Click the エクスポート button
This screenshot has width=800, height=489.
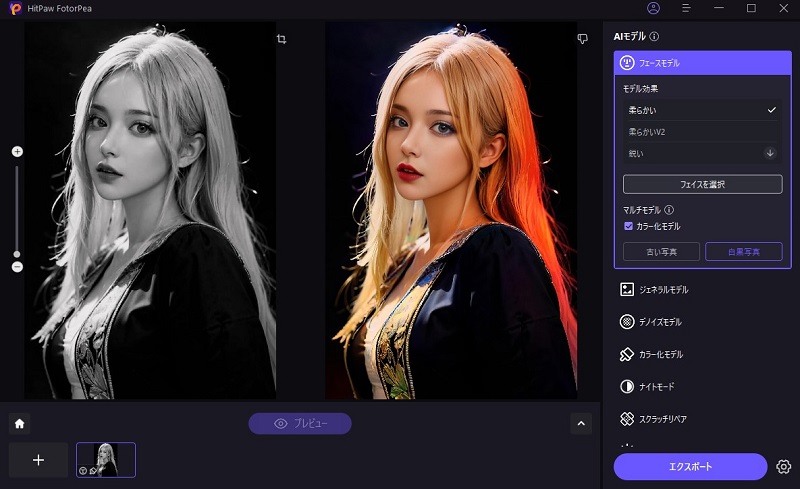tap(690, 467)
